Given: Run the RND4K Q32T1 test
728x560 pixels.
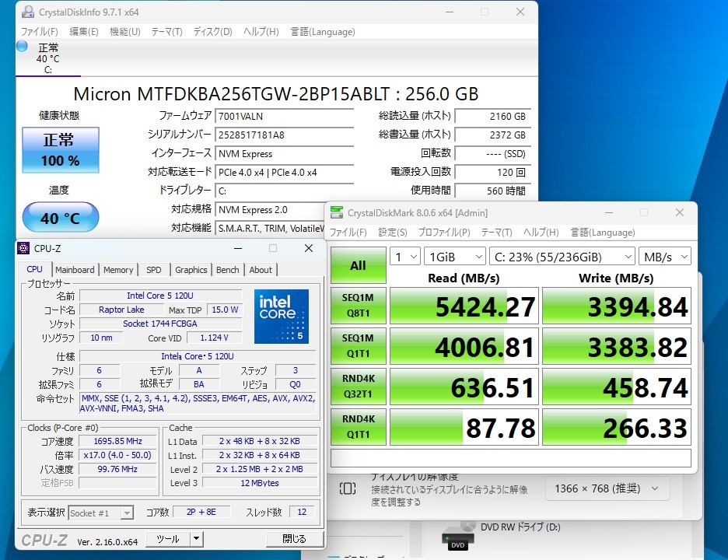Looking at the screenshot, I should point(358,387).
